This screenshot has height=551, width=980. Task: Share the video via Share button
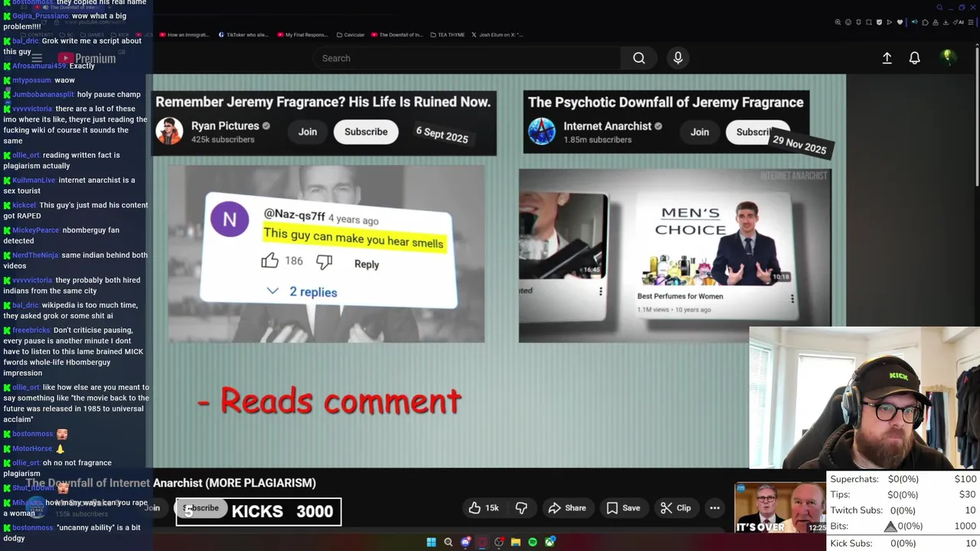(x=567, y=508)
